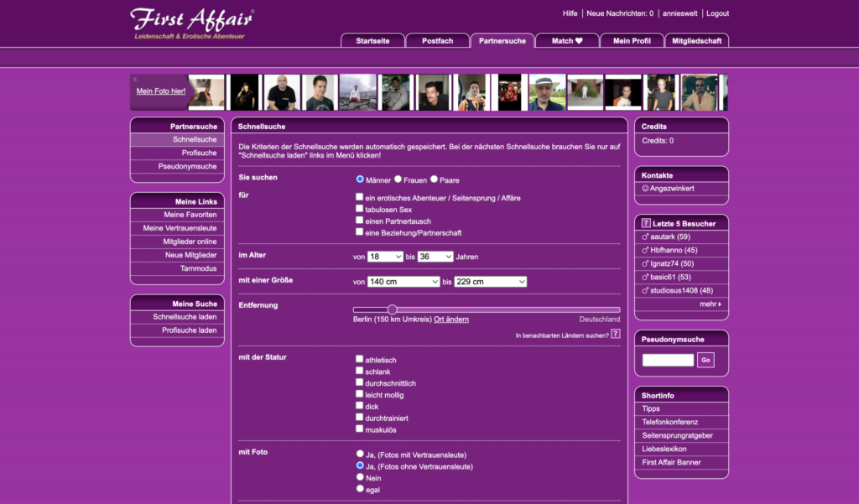Viewport: 859px width, 504px height.
Task: Click the Go button for Pseudonymsuche
Action: [705, 360]
